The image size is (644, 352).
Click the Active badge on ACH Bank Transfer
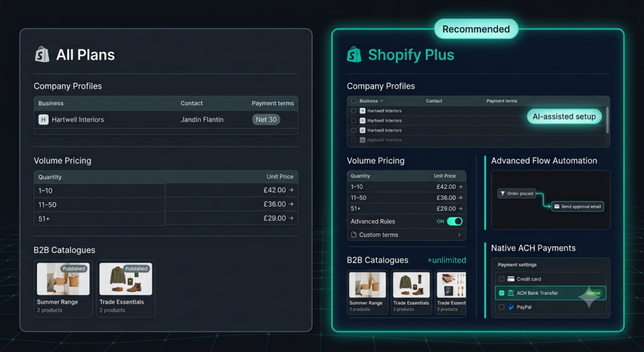[594, 293]
